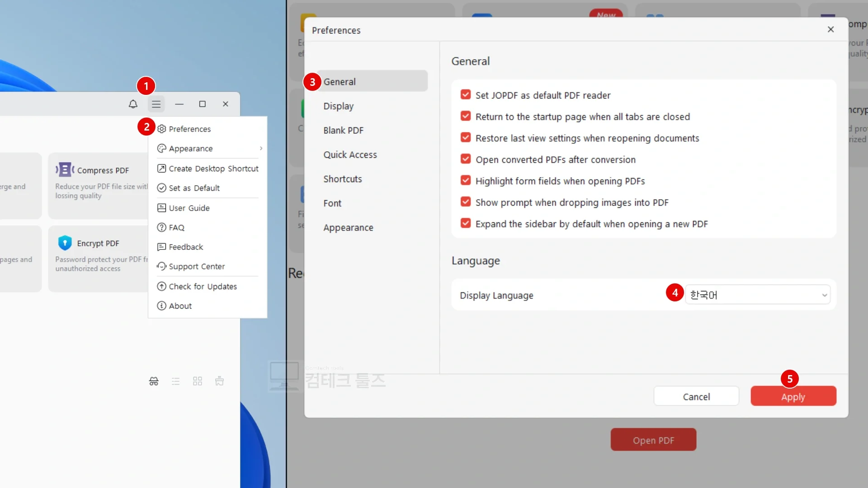Toggle Restore last view settings checkbox

pos(466,138)
